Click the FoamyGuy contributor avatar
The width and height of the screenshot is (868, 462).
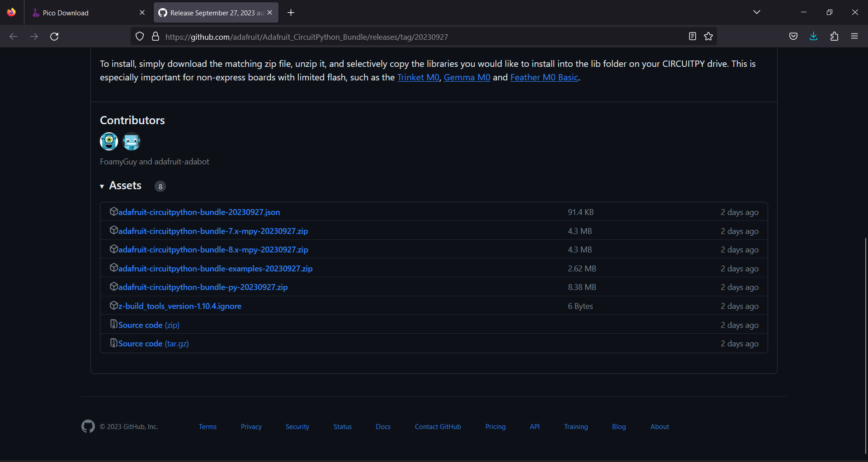point(109,141)
